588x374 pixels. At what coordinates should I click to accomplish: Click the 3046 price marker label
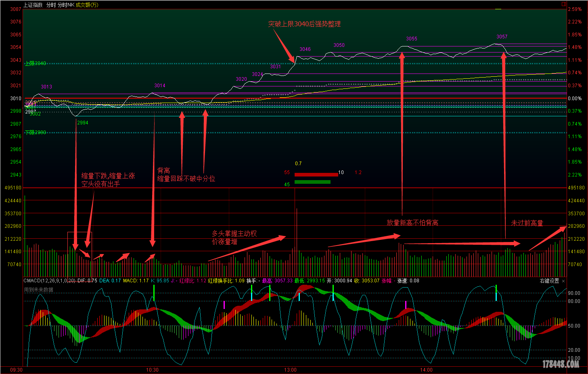click(x=305, y=49)
